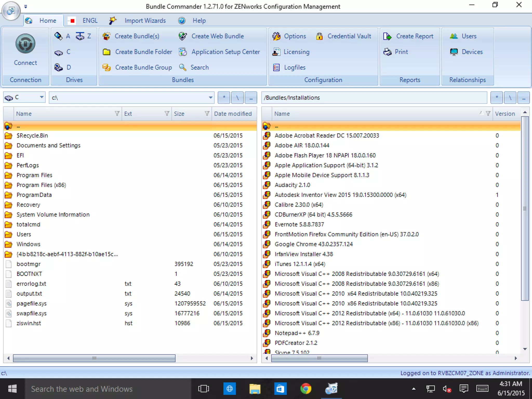Open the ENGL ribbon tab
The width and height of the screenshot is (532, 399).
(90, 21)
